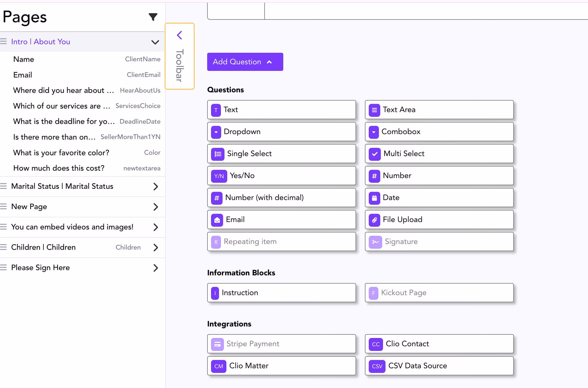Screen dimensions: 588x388
Task: Click the Toolbar vertical label
Action: [179, 65]
